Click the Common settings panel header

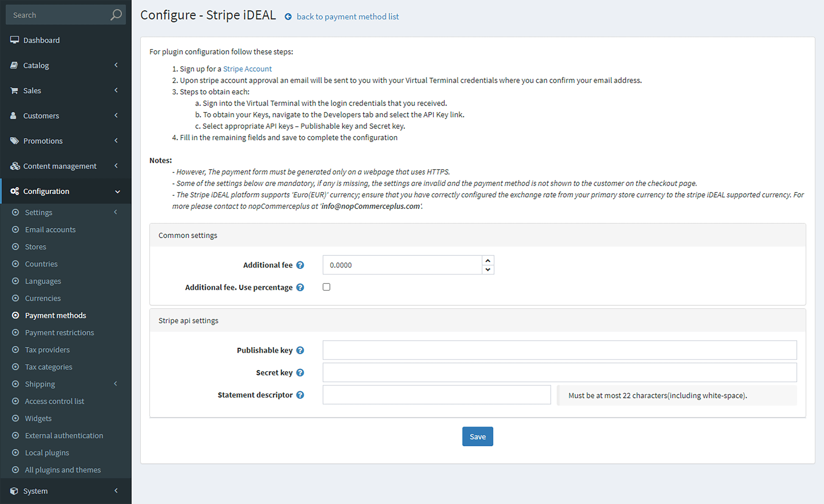(x=478, y=235)
